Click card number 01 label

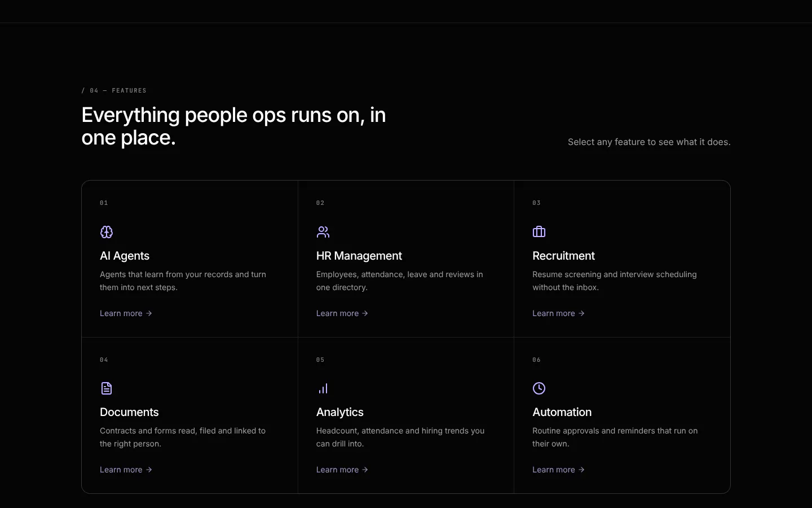(x=104, y=203)
